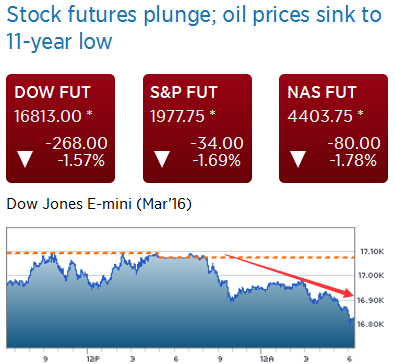Click the NAS FUT down-arrow icon
The image size is (395, 364).
tap(298, 159)
